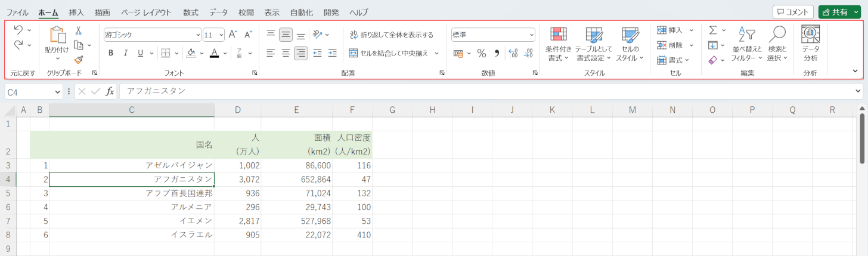The height and width of the screenshot is (256, 868).
Task: Toggle italic text formatting
Action: 125,53
